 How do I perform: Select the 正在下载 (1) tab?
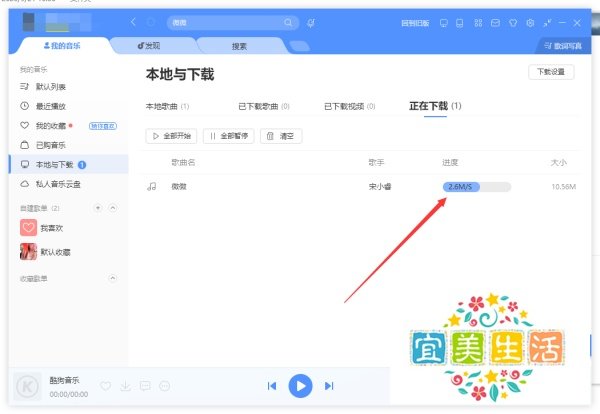click(435, 106)
